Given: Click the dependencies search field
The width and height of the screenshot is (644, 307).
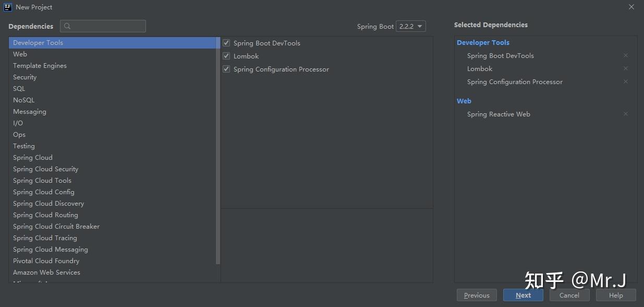Looking at the screenshot, I should point(104,26).
